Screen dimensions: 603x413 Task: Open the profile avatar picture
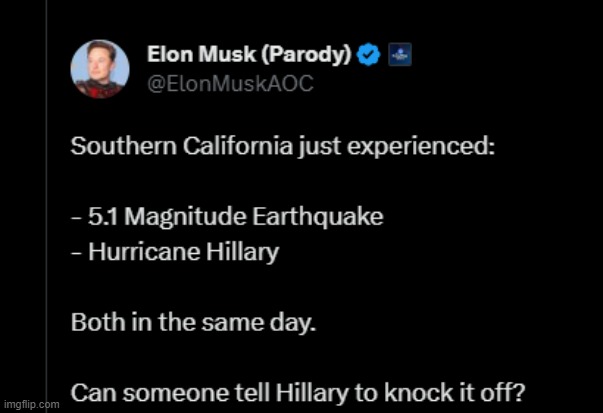tap(99, 70)
